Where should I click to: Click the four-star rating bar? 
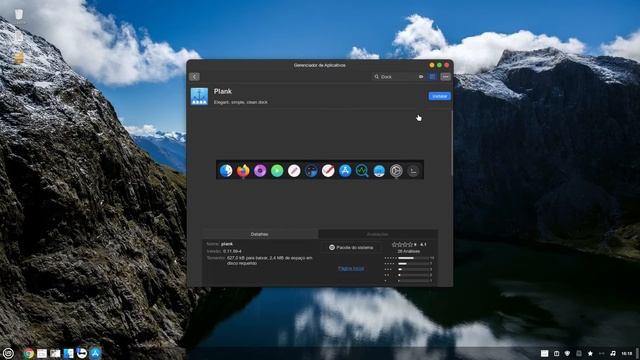point(413,264)
